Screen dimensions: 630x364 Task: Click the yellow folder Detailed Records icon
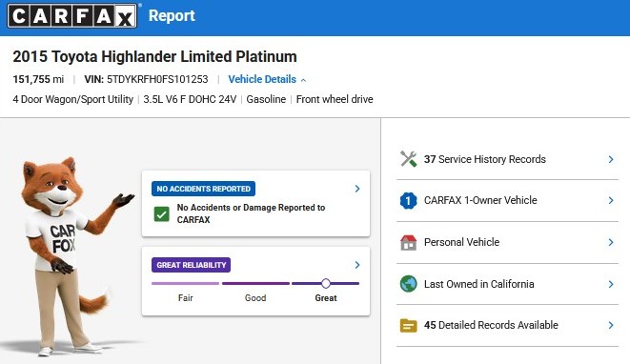pyautogui.click(x=409, y=326)
